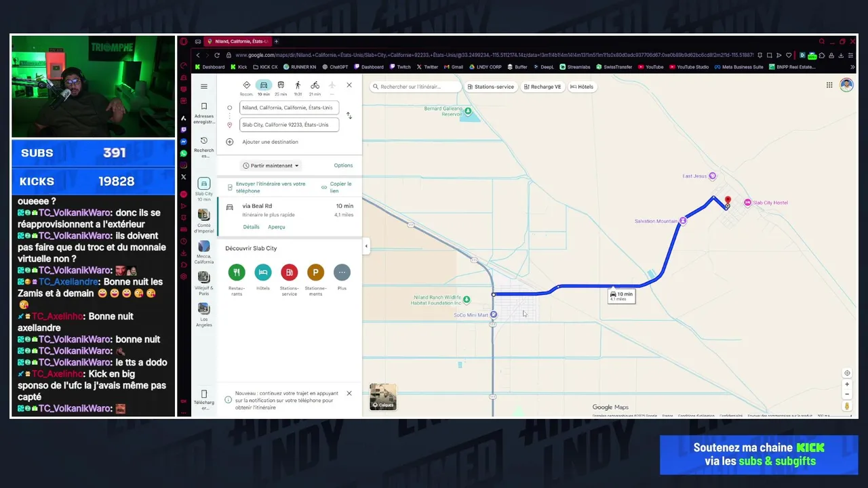
Task: Open the ChatGPT bookmark
Action: coord(335,67)
